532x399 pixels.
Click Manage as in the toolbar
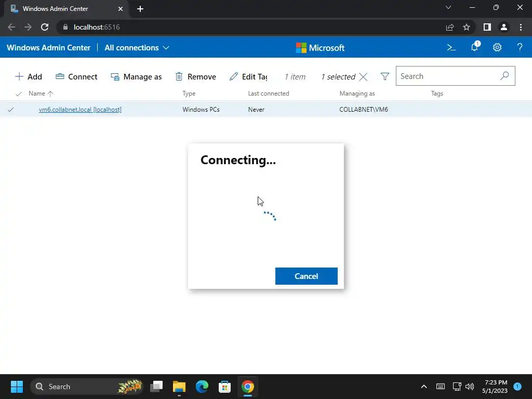click(136, 77)
